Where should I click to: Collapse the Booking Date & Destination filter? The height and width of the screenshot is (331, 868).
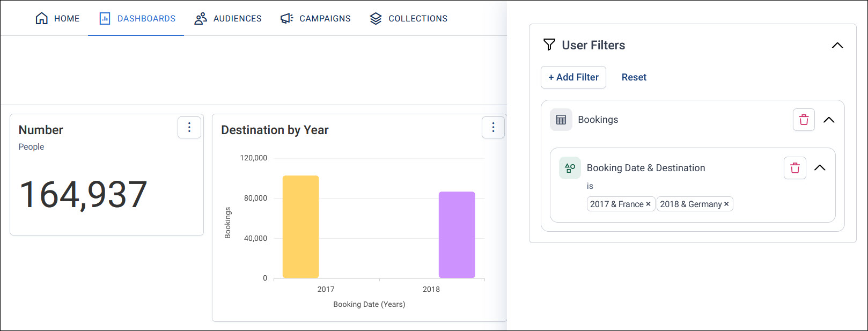820,168
